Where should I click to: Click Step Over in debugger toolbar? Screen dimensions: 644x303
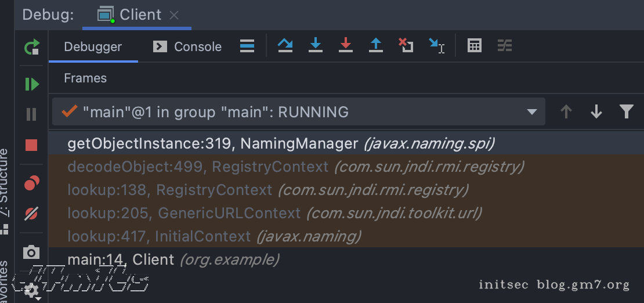coord(285,46)
